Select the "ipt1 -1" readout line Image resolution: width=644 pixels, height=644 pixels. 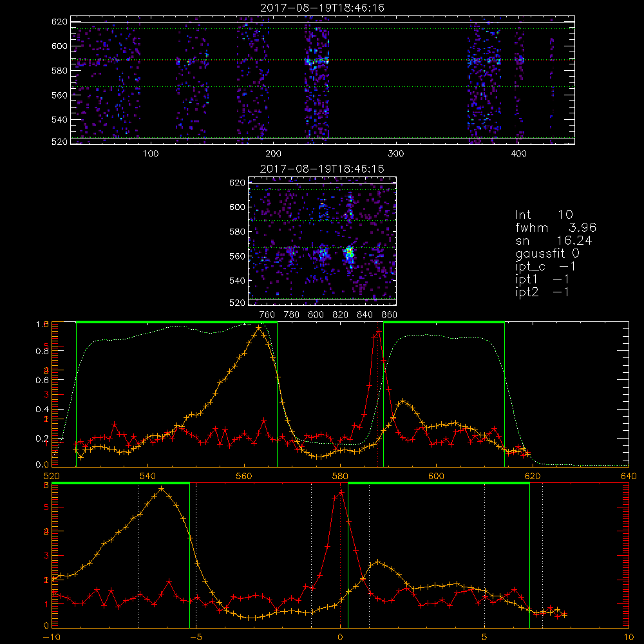[x=542, y=279]
